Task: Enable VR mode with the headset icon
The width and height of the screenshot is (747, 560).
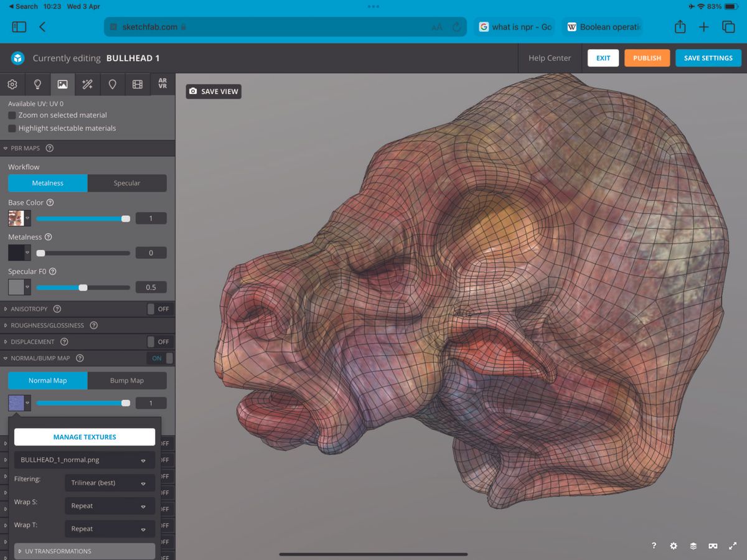Action: (x=713, y=546)
